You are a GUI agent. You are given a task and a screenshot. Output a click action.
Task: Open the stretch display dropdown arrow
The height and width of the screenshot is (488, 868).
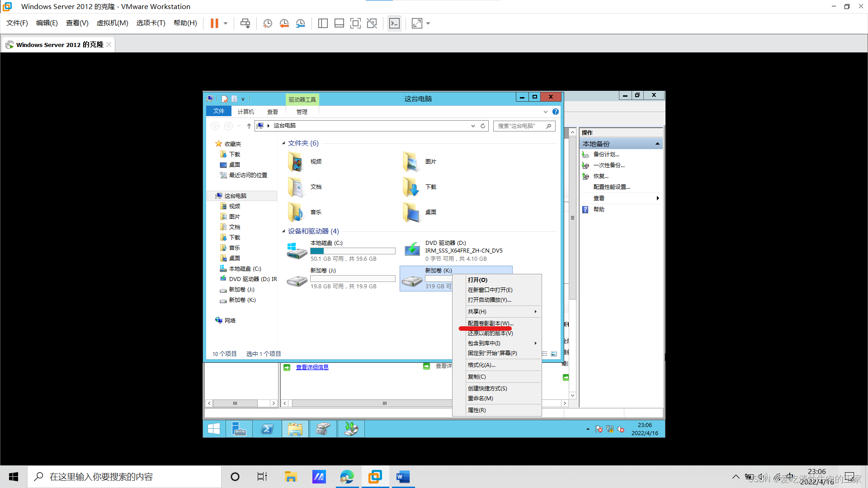(x=428, y=23)
